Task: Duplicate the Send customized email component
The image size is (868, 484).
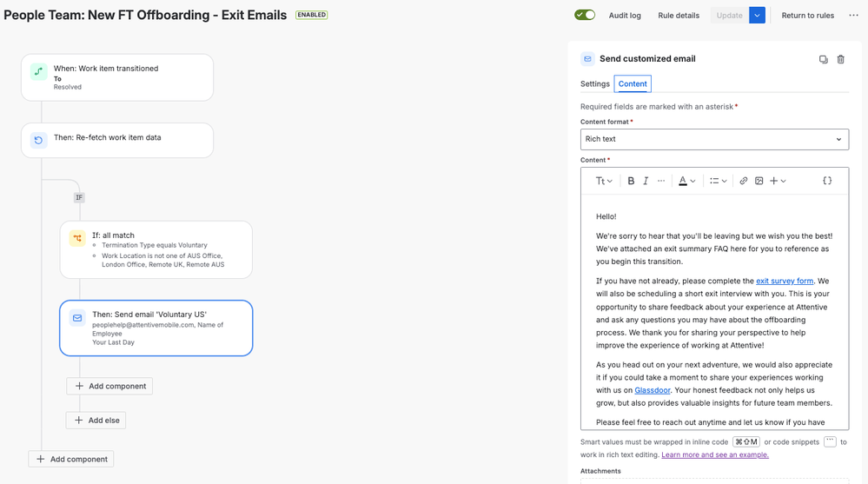Action: tap(823, 59)
